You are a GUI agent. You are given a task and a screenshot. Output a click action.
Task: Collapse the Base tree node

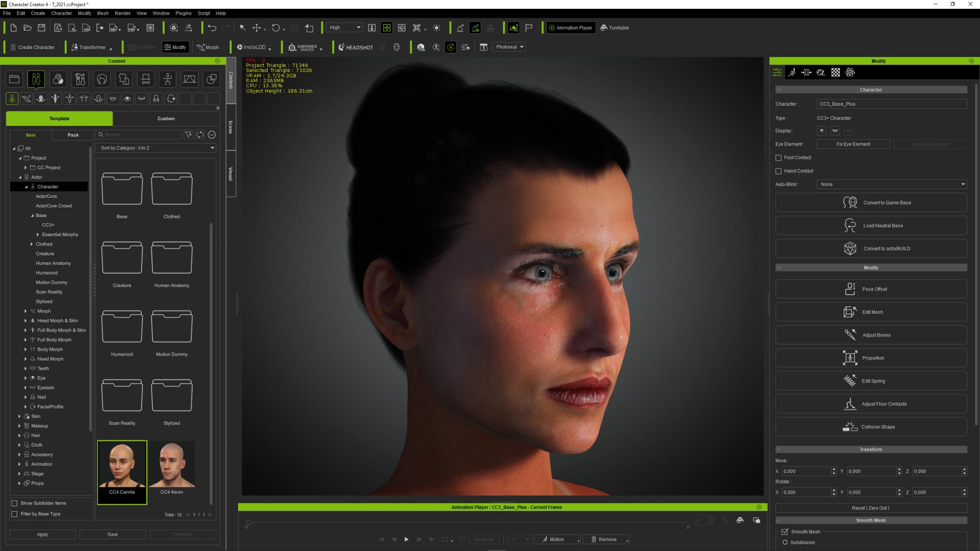[x=32, y=216]
